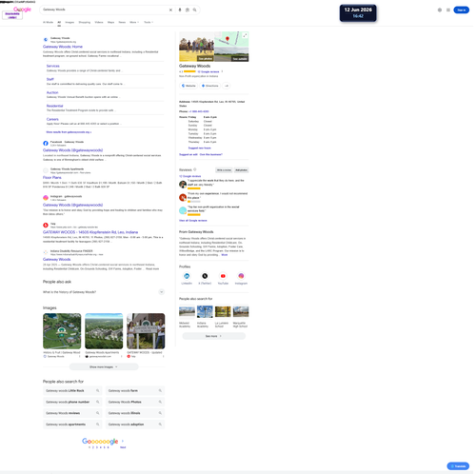
Task: Open the Instagram profile icon in Profiles
Action: (241, 276)
